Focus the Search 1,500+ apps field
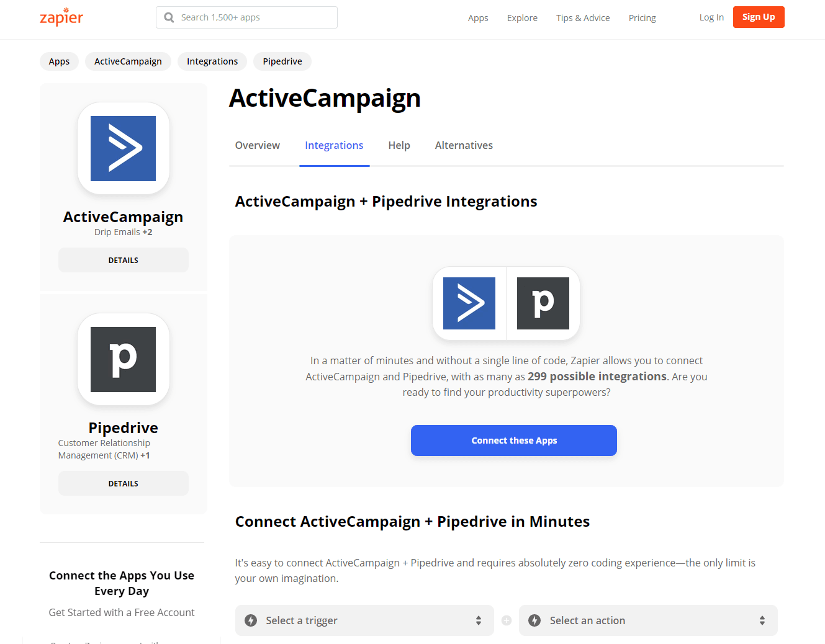Image resolution: width=825 pixels, height=644 pixels. [x=246, y=17]
